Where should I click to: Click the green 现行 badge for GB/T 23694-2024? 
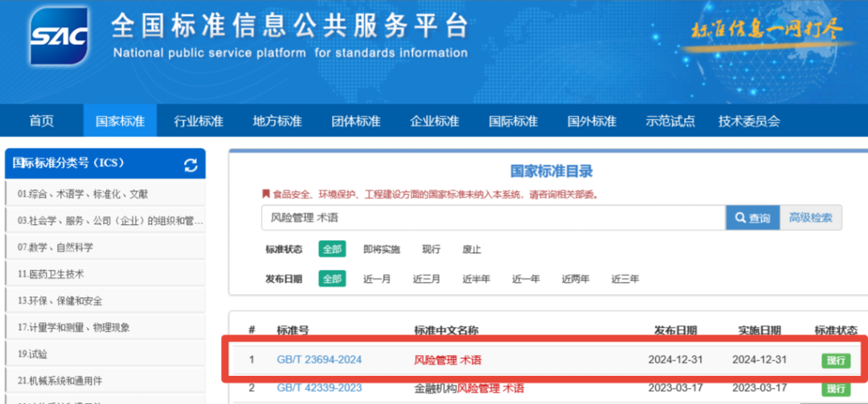835,360
